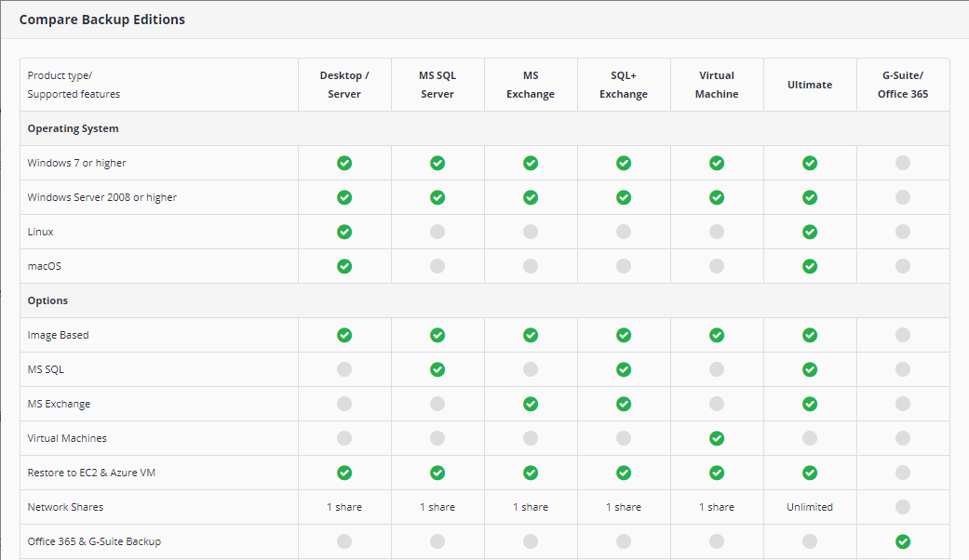Click green check for macOS under Desktop / Server

pyautogui.click(x=344, y=266)
